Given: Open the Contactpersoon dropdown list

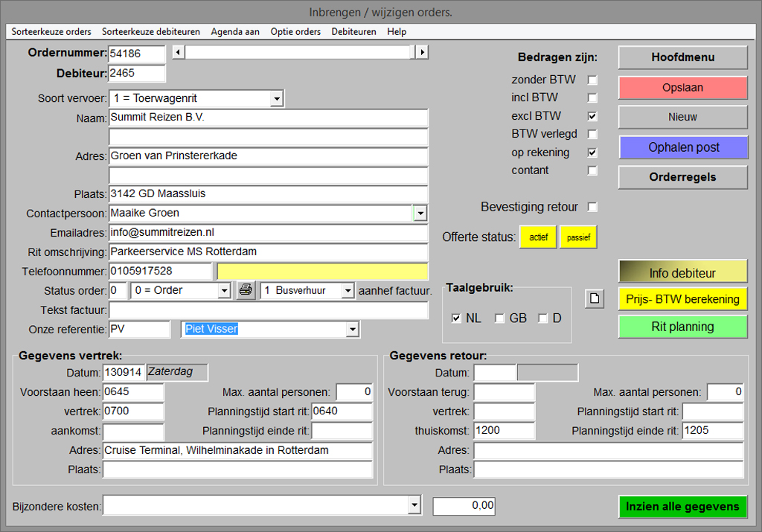Looking at the screenshot, I should click(x=420, y=214).
